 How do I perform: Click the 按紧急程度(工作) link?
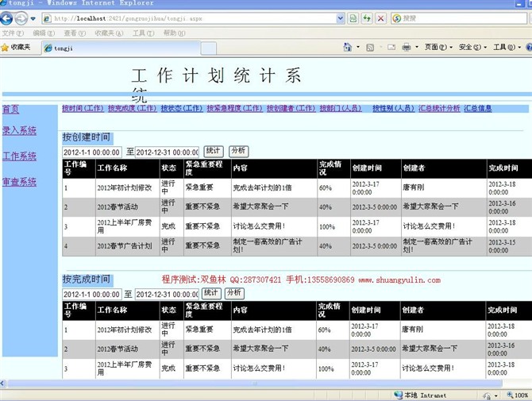235,108
